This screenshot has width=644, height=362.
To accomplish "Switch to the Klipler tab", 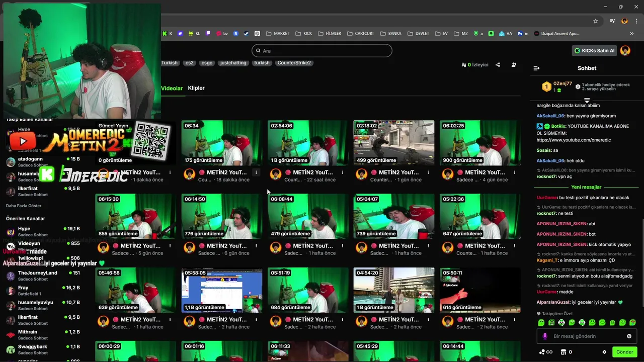I will tap(196, 88).
